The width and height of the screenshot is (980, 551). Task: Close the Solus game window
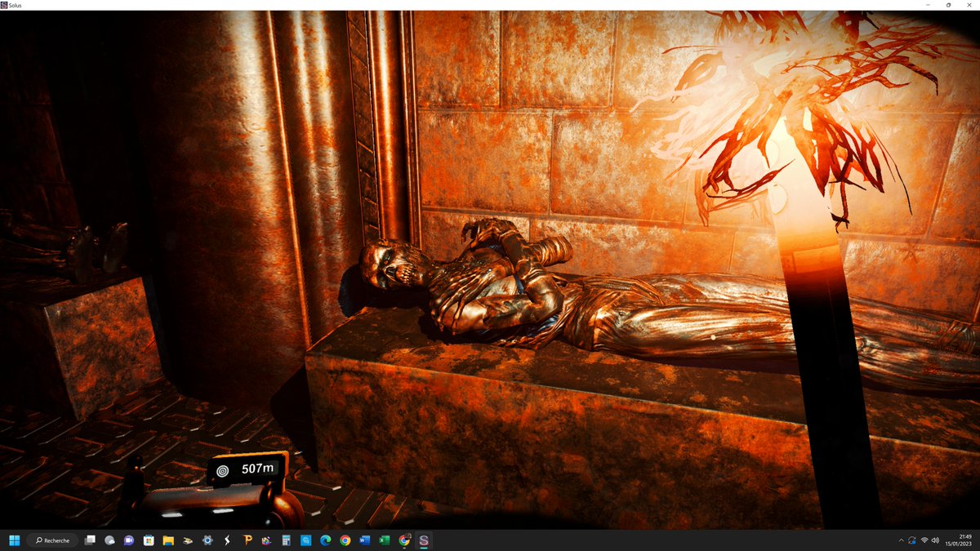(x=970, y=5)
